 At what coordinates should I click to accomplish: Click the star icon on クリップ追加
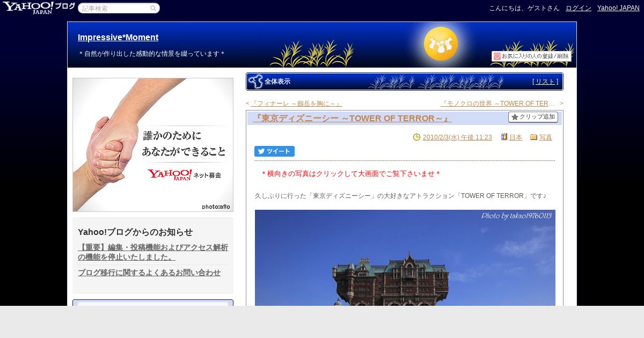coord(515,117)
